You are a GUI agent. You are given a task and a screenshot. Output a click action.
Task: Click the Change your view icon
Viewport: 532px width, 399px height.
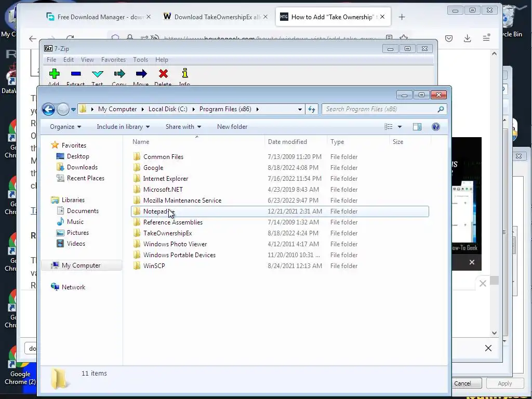(x=389, y=127)
